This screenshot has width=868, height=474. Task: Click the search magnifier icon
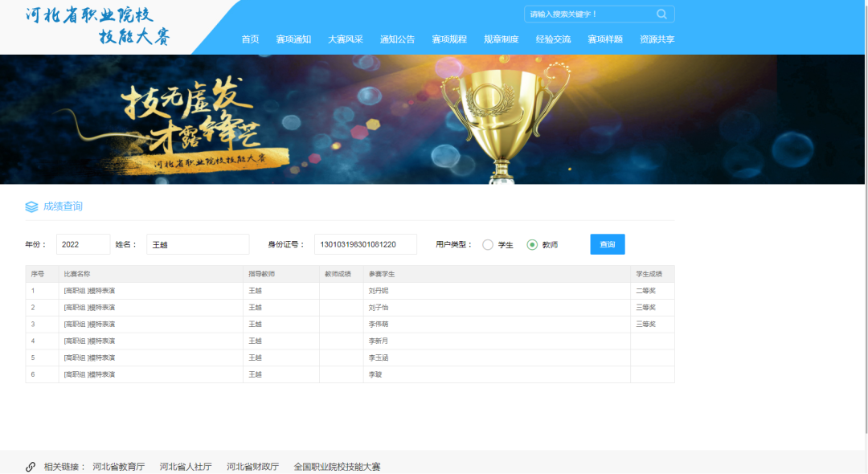pos(661,14)
